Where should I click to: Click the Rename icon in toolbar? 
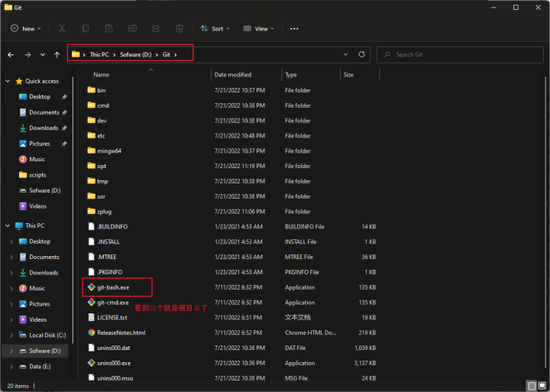coord(132,28)
